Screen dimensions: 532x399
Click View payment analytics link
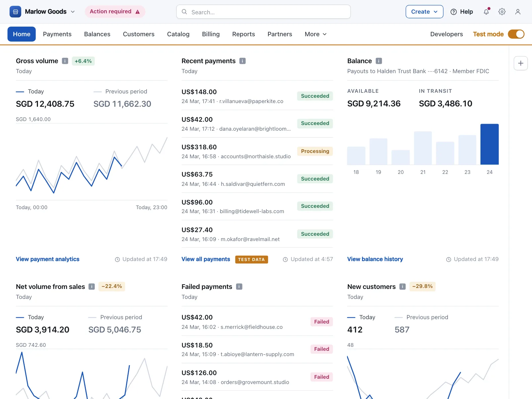point(48,259)
